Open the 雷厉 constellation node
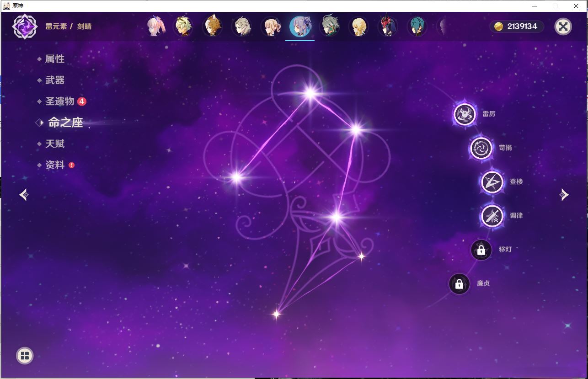 465,114
